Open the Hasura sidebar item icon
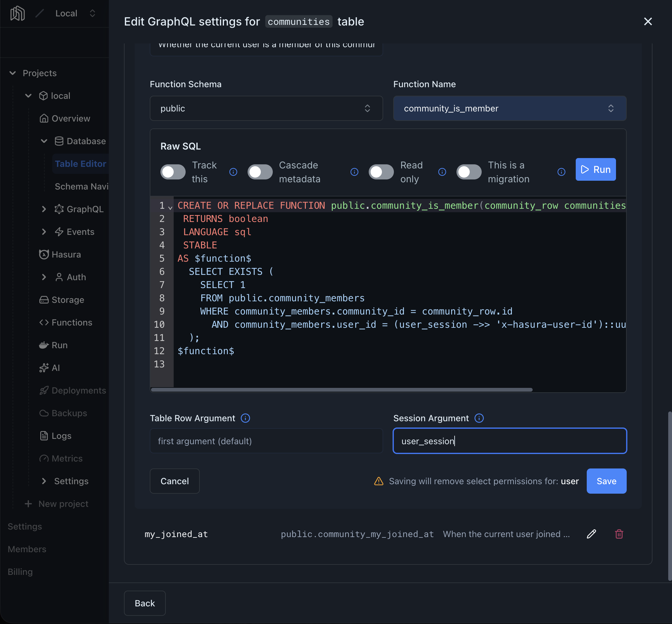 (44, 254)
